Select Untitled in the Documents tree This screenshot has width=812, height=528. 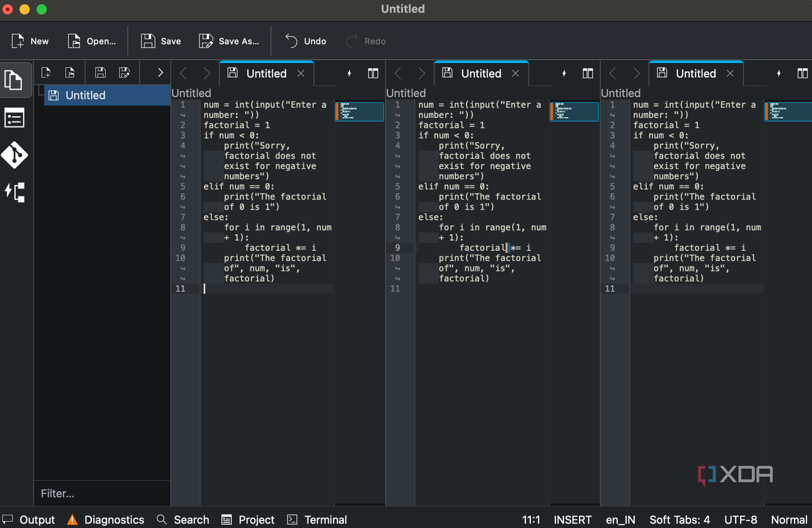107,95
